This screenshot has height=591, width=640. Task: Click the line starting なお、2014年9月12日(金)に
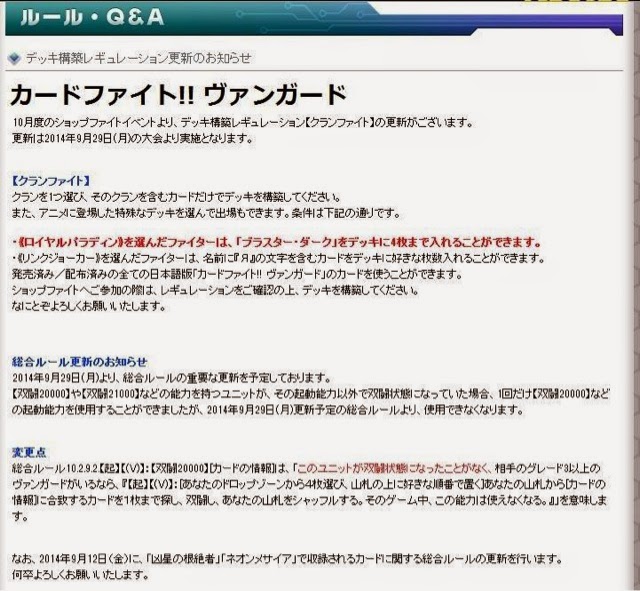[x=287, y=559]
